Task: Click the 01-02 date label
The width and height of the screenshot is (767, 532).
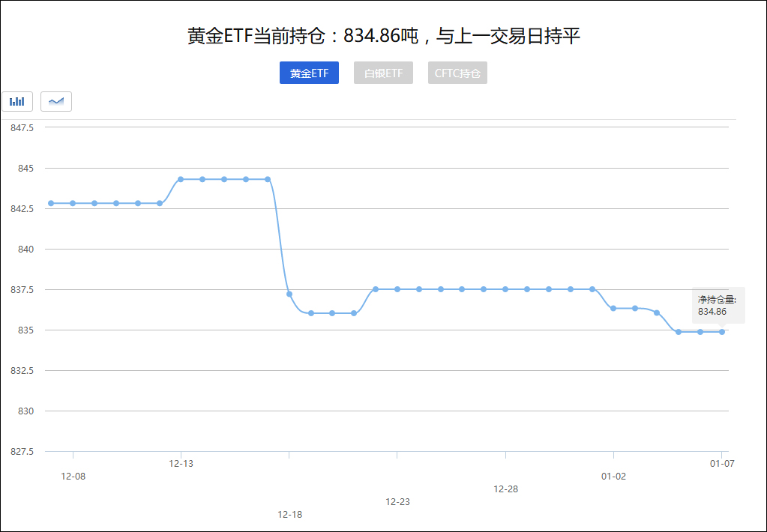Action: 613,477
